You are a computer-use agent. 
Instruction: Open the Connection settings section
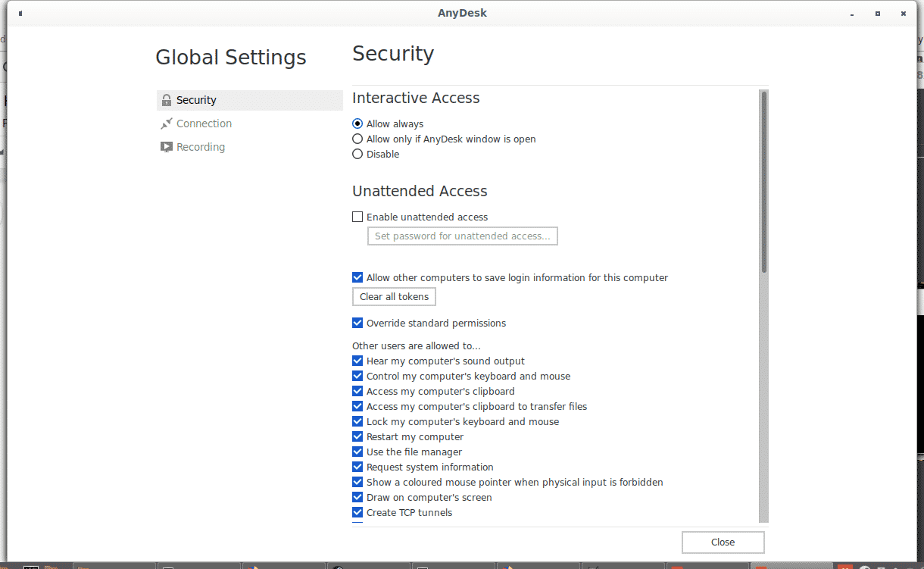click(x=249, y=123)
